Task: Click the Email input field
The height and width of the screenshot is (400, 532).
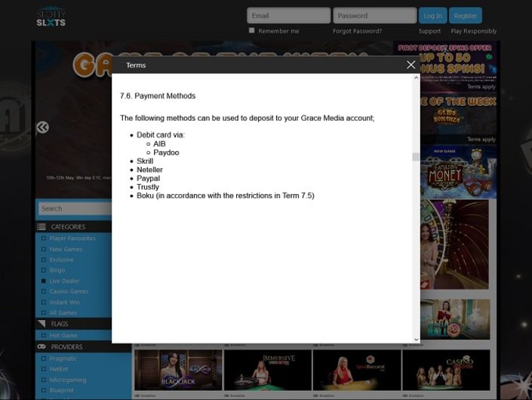Action: (x=289, y=16)
